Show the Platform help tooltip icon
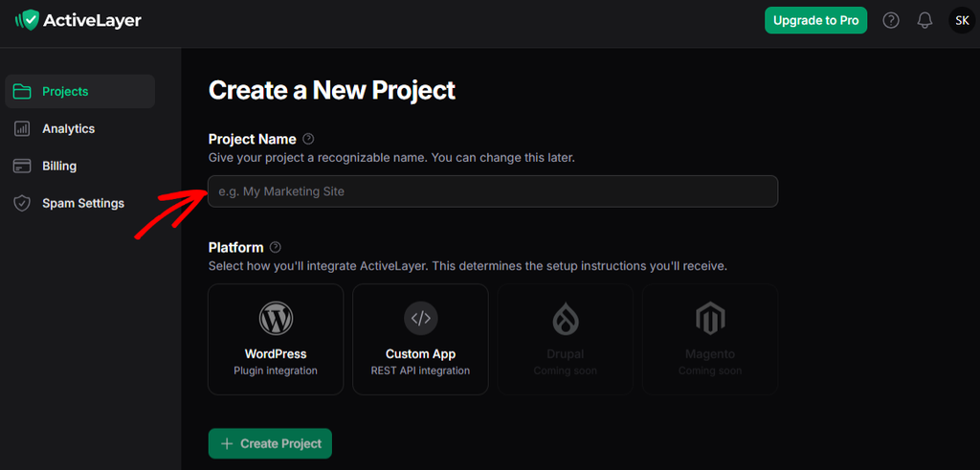 [x=276, y=248]
